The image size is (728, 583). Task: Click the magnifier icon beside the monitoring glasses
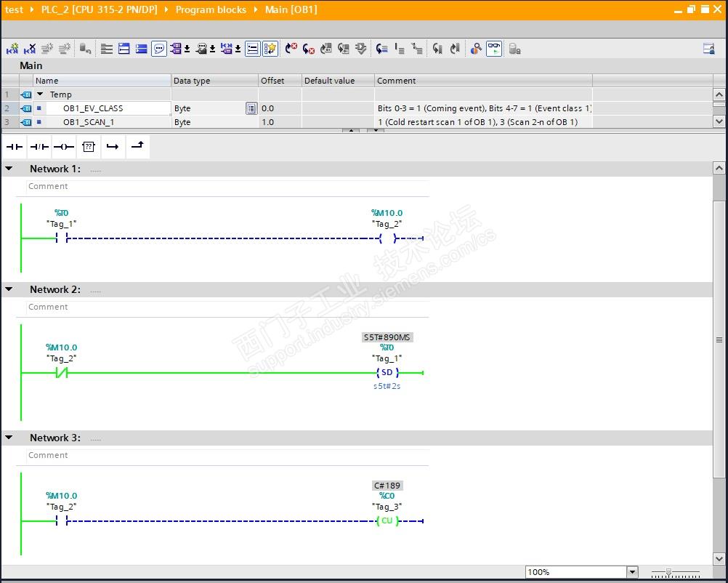click(476, 48)
